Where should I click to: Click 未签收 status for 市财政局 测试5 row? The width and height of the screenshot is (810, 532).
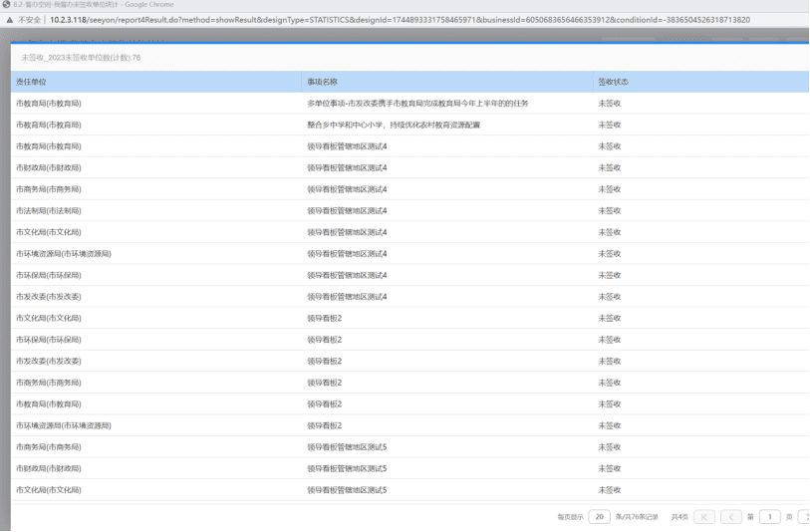tap(610, 469)
